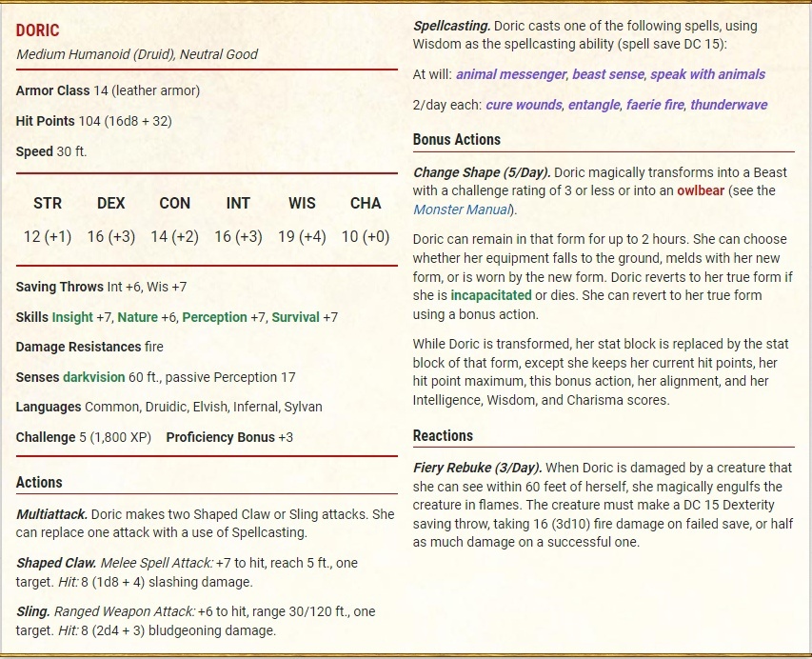Image resolution: width=812 pixels, height=659 pixels.
Task: Click the Change Shape (5/Day) name
Action: 482,172
